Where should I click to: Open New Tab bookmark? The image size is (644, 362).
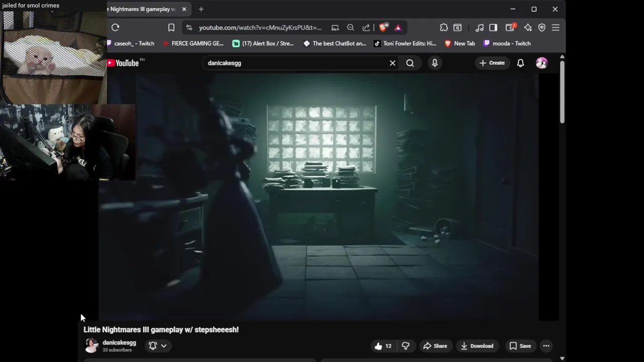(x=460, y=43)
